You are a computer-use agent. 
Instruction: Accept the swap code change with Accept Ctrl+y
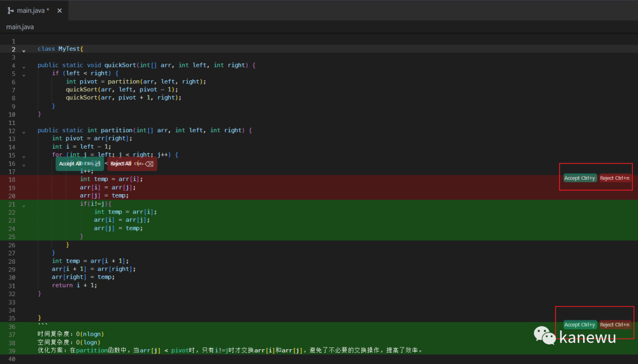pyautogui.click(x=580, y=178)
